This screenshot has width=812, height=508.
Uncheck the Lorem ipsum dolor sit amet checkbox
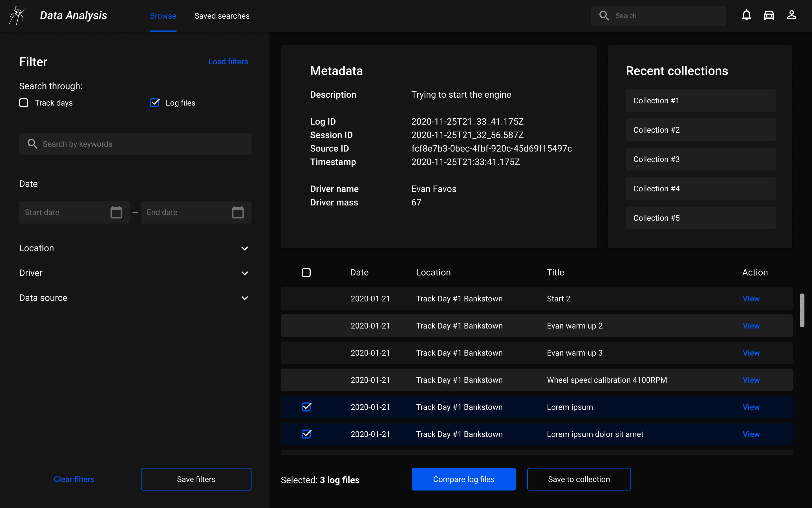point(306,434)
